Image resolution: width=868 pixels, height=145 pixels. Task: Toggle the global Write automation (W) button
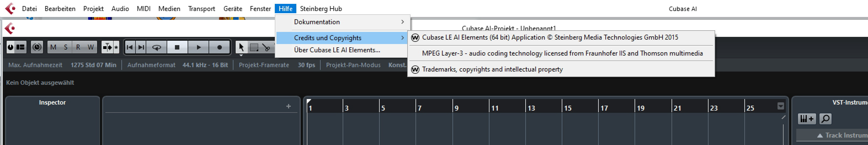[91, 47]
